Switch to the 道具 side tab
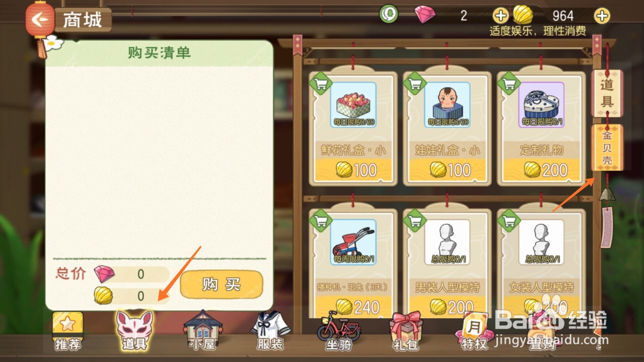 pos(607,93)
